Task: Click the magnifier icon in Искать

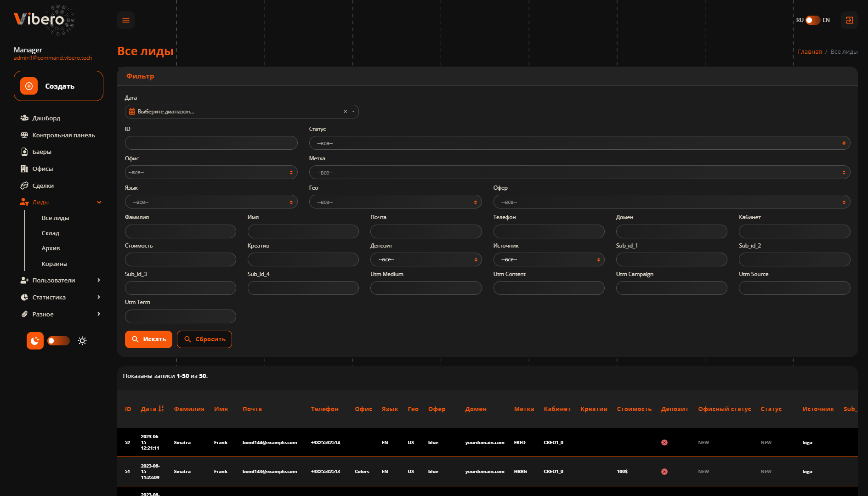Action: point(135,339)
